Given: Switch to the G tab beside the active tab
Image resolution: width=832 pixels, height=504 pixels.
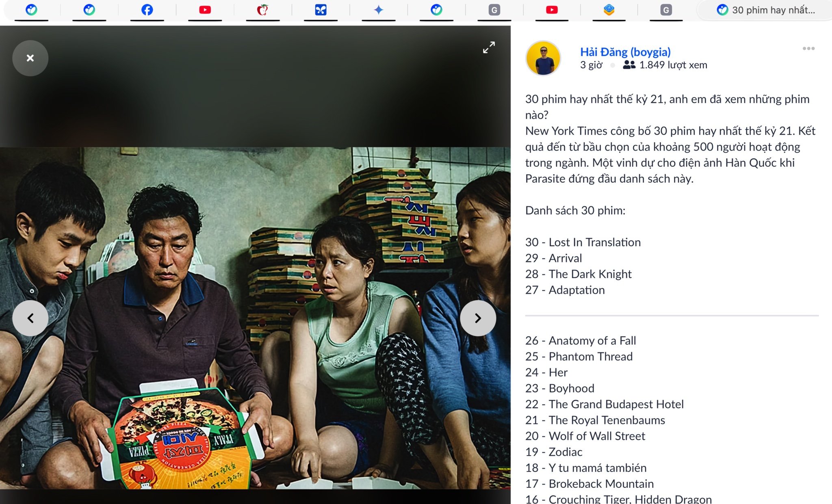Looking at the screenshot, I should [666, 10].
